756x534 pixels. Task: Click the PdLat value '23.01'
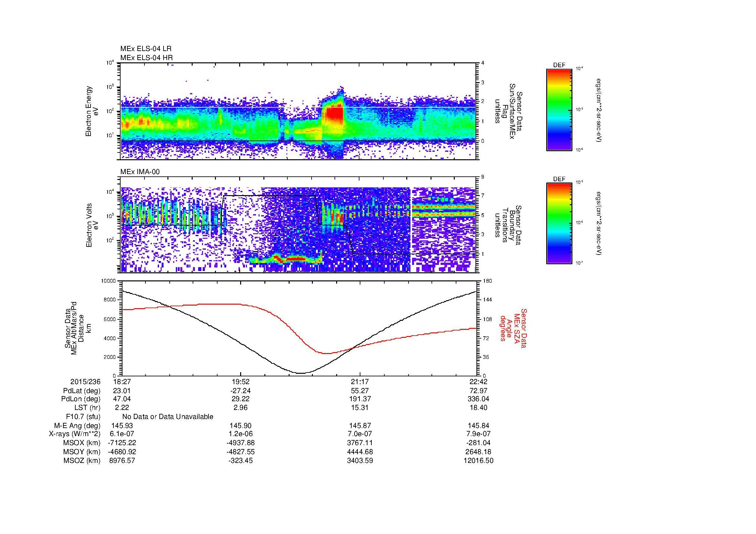(x=122, y=391)
